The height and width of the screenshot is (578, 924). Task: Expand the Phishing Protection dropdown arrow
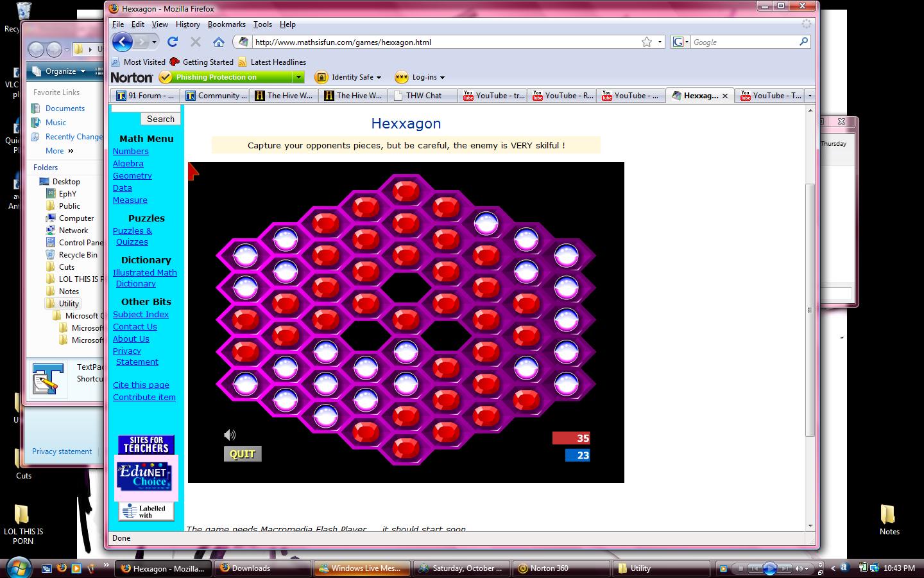pyautogui.click(x=298, y=77)
